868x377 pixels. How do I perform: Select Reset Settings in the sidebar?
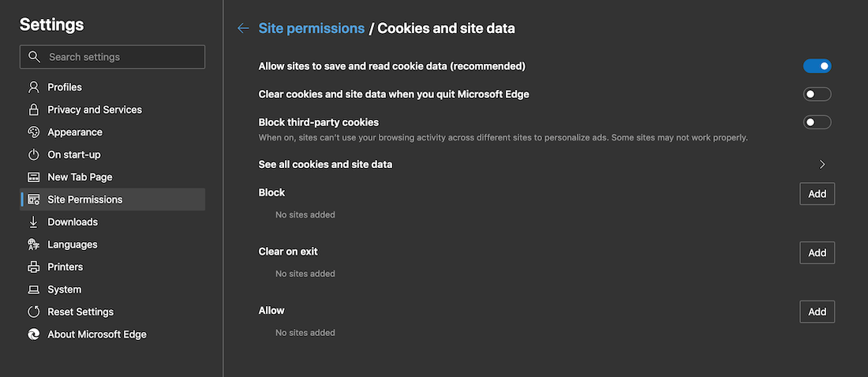pos(80,312)
